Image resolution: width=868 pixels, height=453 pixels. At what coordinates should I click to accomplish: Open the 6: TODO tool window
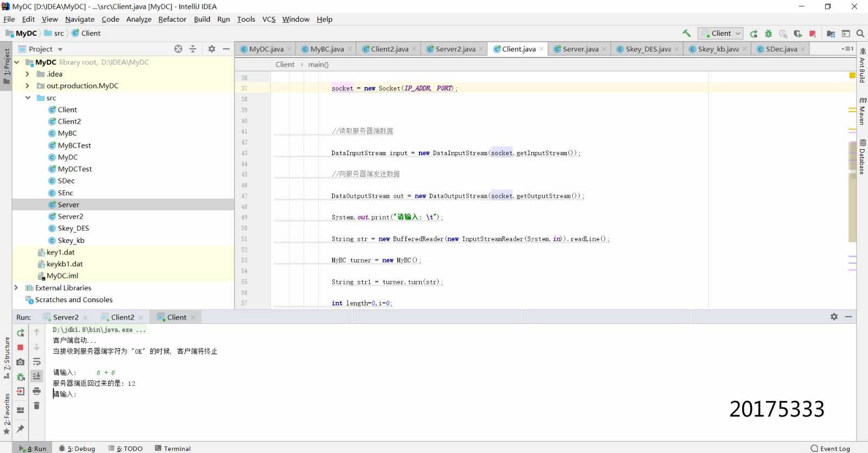pos(125,449)
